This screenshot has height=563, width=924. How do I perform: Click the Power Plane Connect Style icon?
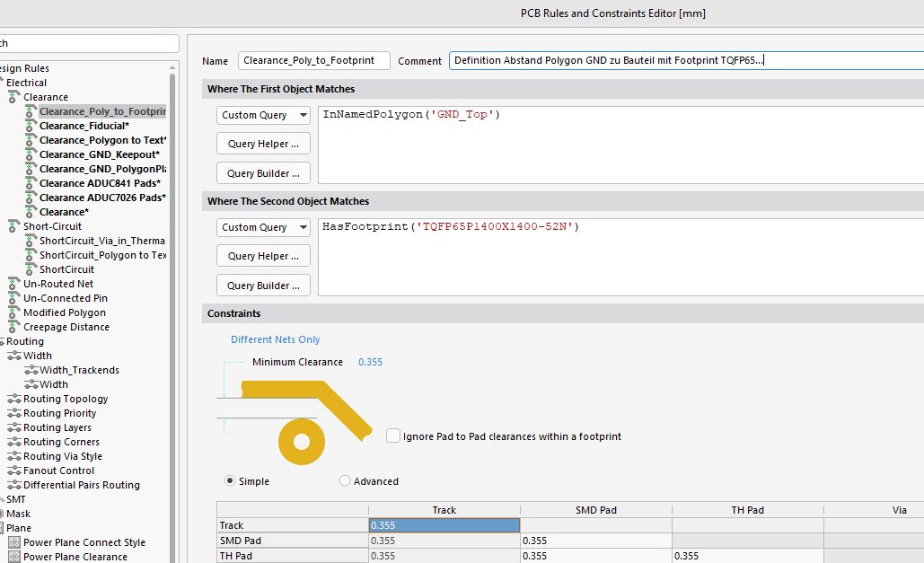tap(14, 542)
